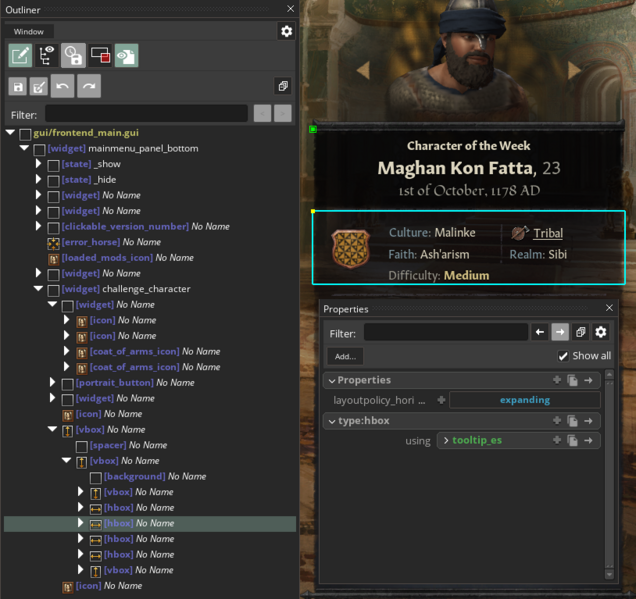636x599 pixels.
Task: Click the clock with lock icon
Action: coord(73,56)
